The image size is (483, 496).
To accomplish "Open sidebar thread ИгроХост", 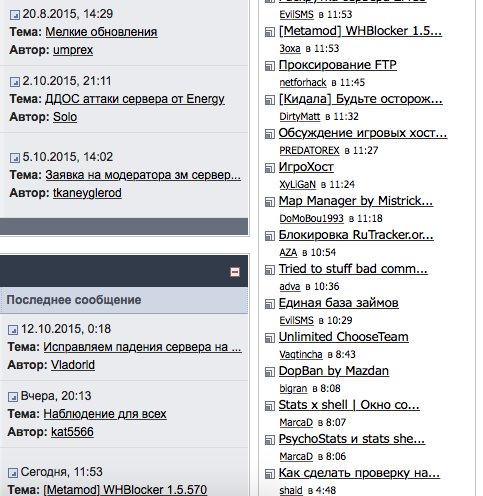I will click(x=306, y=167).
